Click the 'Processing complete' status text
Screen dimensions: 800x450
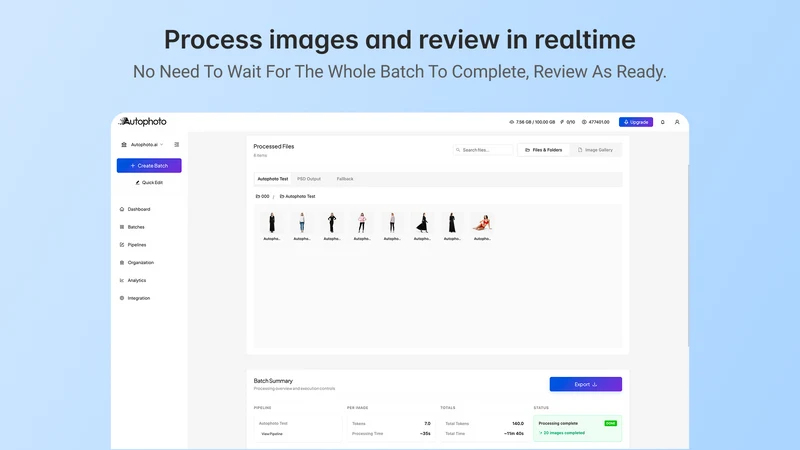558,423
